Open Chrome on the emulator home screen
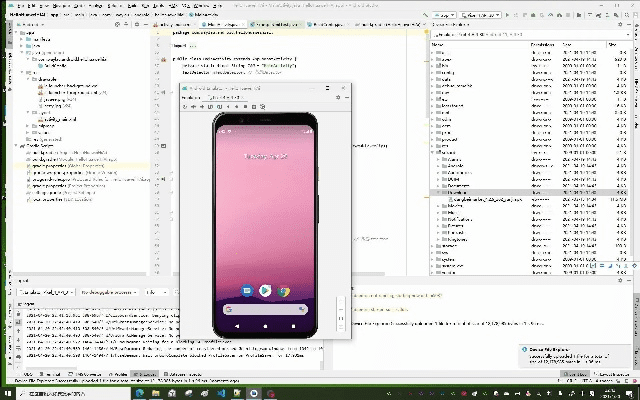Image resolution: width=640 pixels, height=400 pixels. click(284, 291)
